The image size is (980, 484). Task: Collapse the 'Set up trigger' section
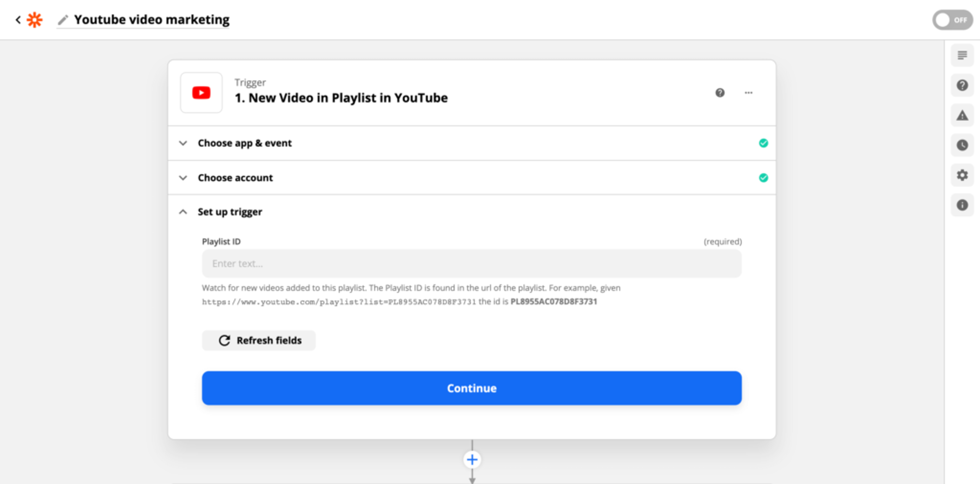coord(472,212)
